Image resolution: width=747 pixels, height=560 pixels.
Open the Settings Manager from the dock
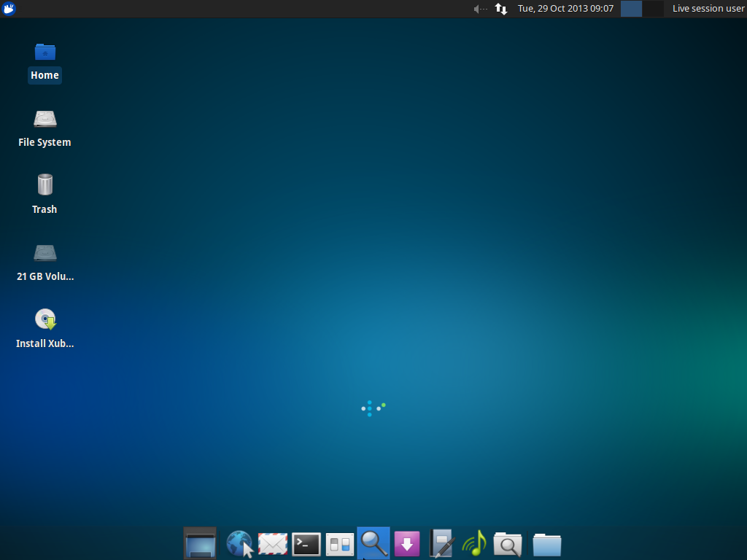click(x=339, y=543)
